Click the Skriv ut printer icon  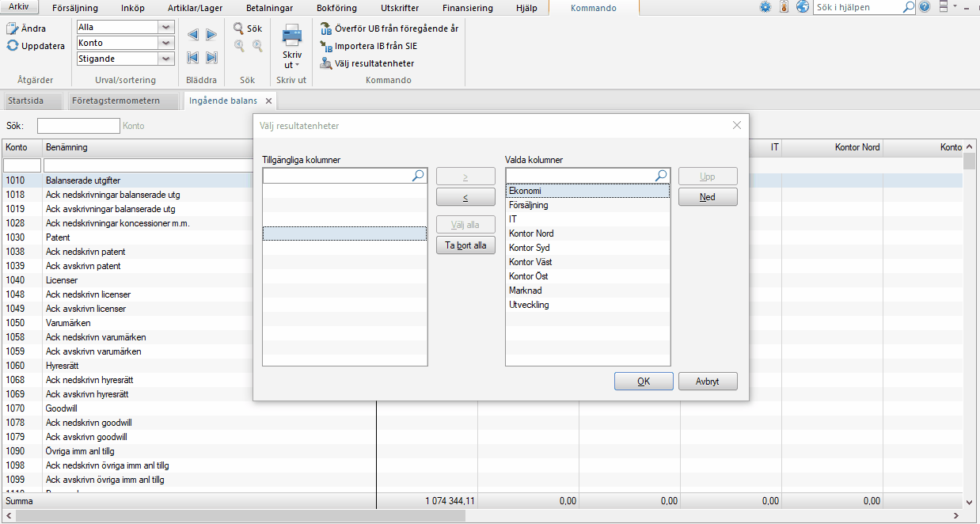pos(292,35)
